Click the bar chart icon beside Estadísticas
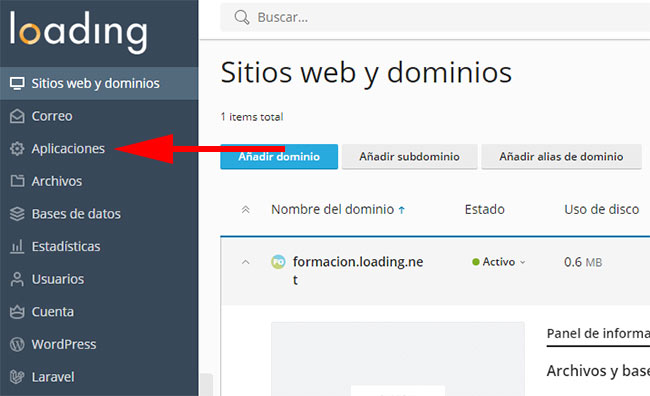650x396 pixels. point(17,246)
